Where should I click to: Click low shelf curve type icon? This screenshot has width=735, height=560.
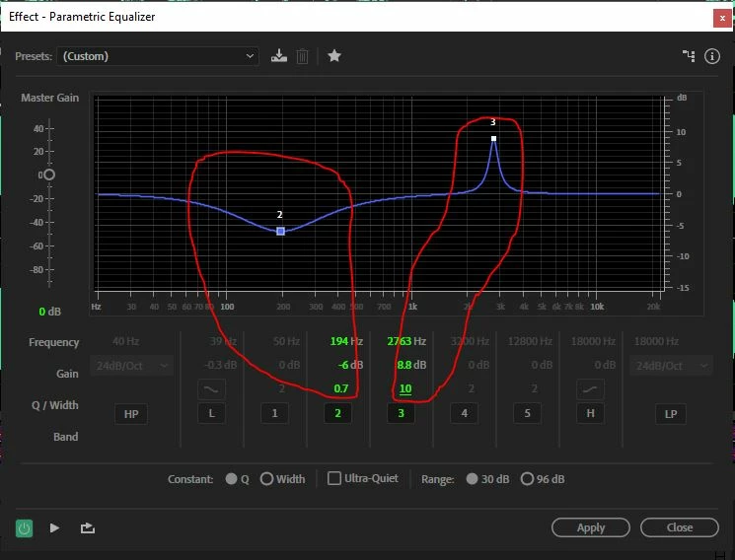click(211, 389)
